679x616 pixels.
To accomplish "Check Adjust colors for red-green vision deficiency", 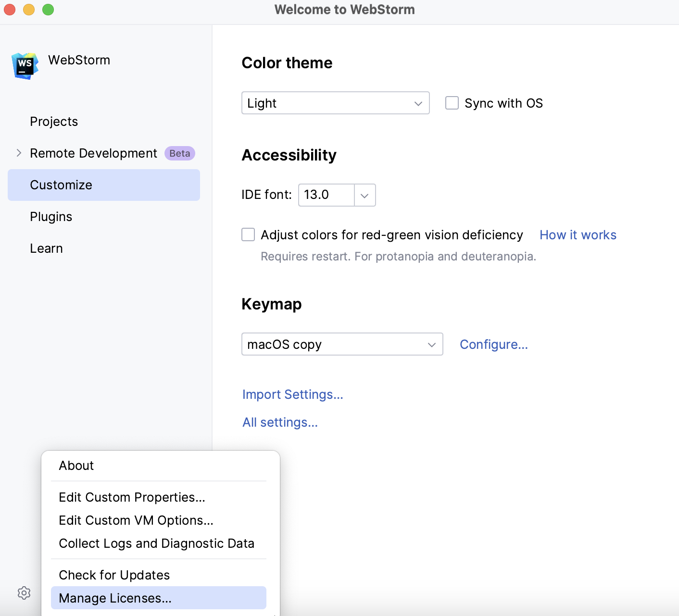I will [248, 234].
